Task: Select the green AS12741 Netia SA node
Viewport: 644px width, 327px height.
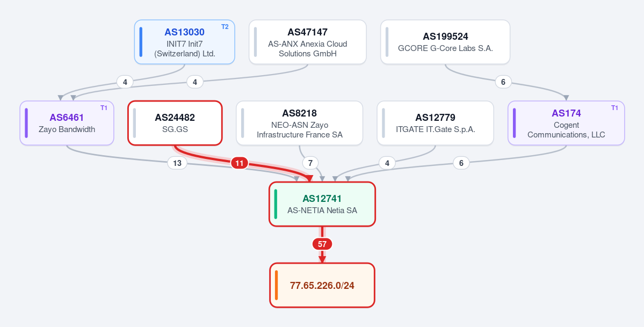Action: (x=322, y=204)
